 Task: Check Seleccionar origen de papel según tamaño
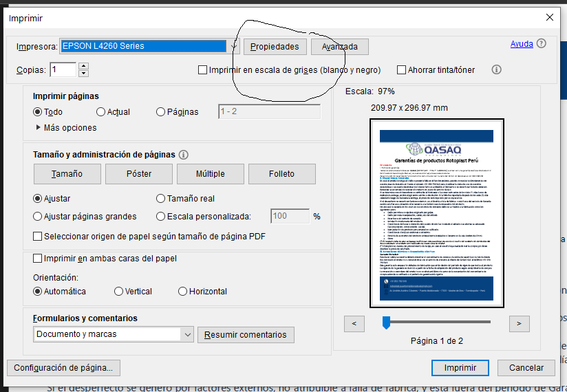tap(37, 237)
